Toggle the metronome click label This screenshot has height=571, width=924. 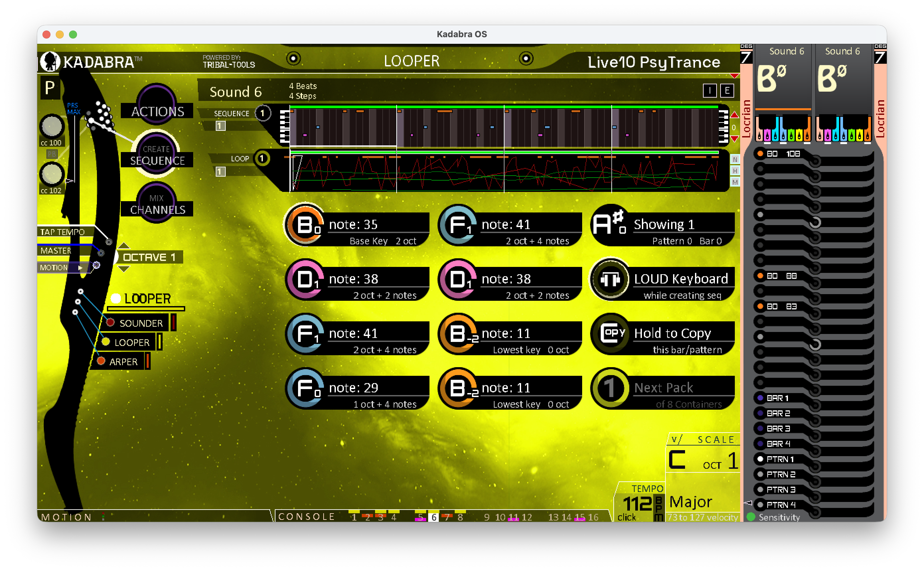click(627, 517)
